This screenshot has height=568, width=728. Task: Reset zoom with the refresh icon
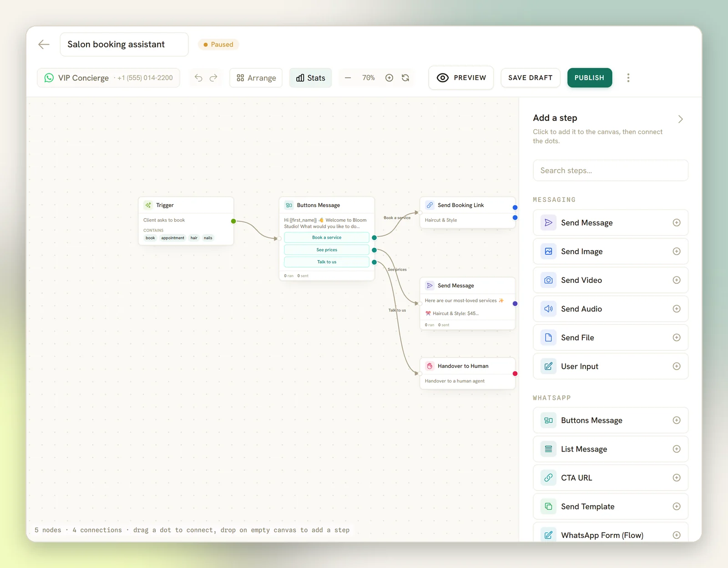coord(405,78)
